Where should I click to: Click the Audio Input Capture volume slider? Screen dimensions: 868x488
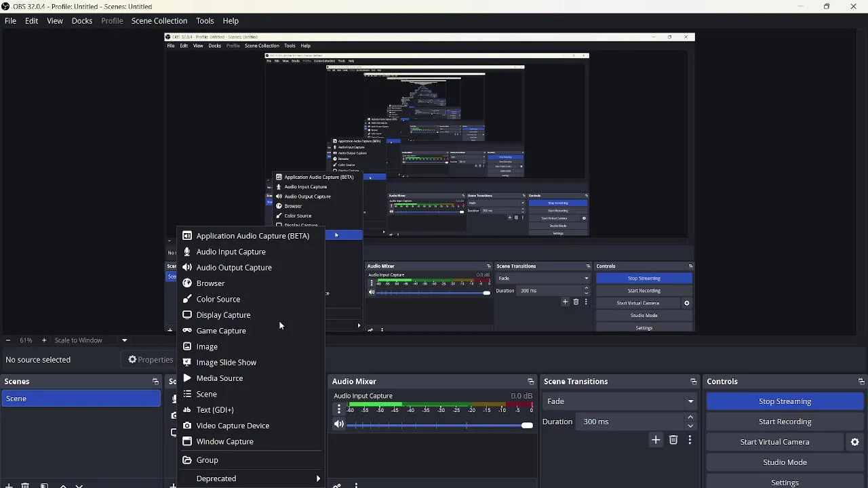tap(440, 425)
